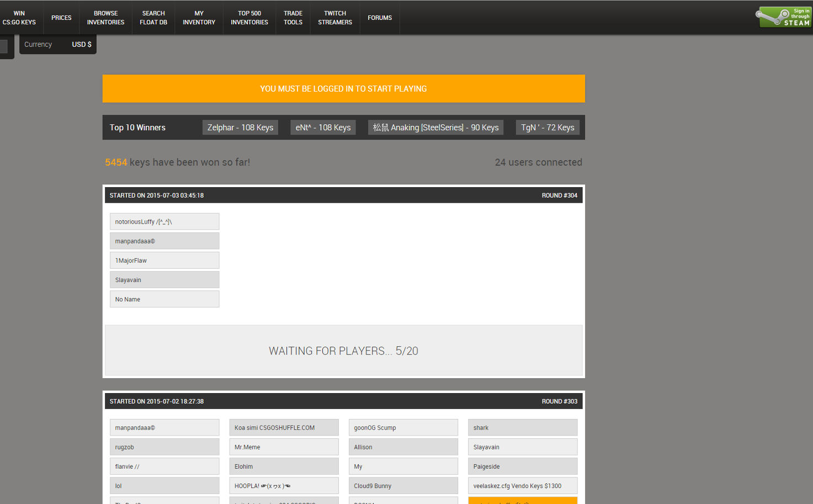Screen dimensions: 813x504
Task: Select winner Anaking SteelSeries - 90 Keys
Action: coord(435,127)
